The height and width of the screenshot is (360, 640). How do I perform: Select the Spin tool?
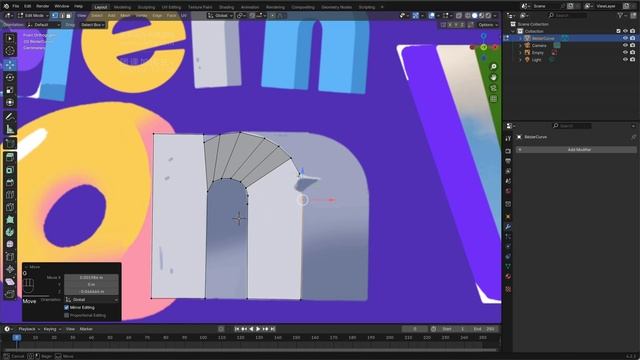(10, 232)
